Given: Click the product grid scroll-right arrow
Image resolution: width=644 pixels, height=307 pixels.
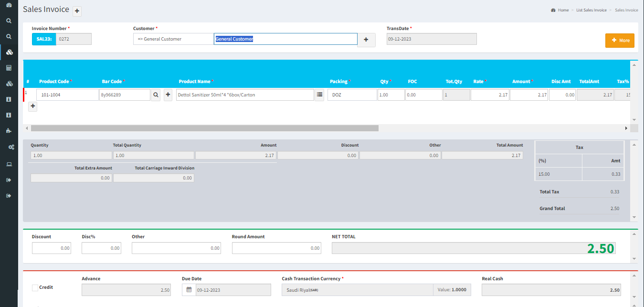Looking at the screenshot, I should click(626, 128).
